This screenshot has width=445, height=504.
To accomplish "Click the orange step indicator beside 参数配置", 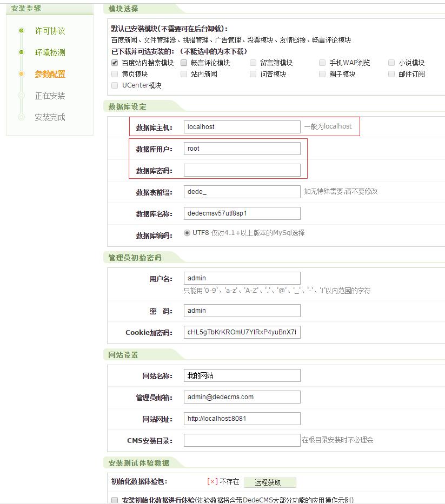I will coord(21,74).
